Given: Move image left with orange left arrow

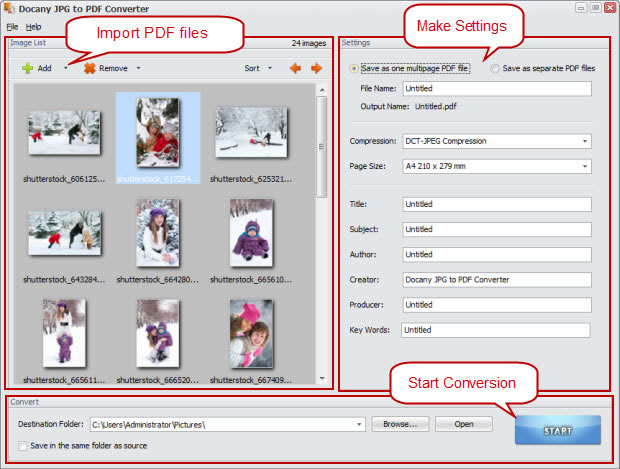Looking at the screenshot, I should [295, 69].
